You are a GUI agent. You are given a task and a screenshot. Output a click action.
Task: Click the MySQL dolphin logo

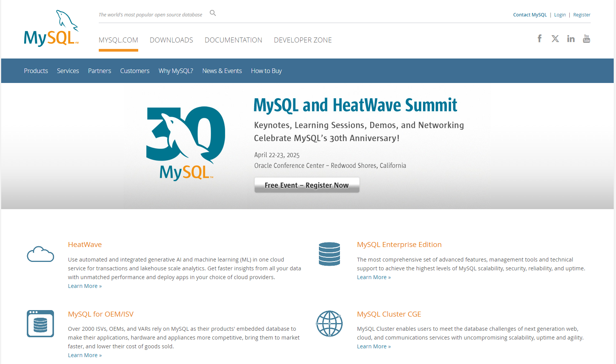(x=51, y=28)
